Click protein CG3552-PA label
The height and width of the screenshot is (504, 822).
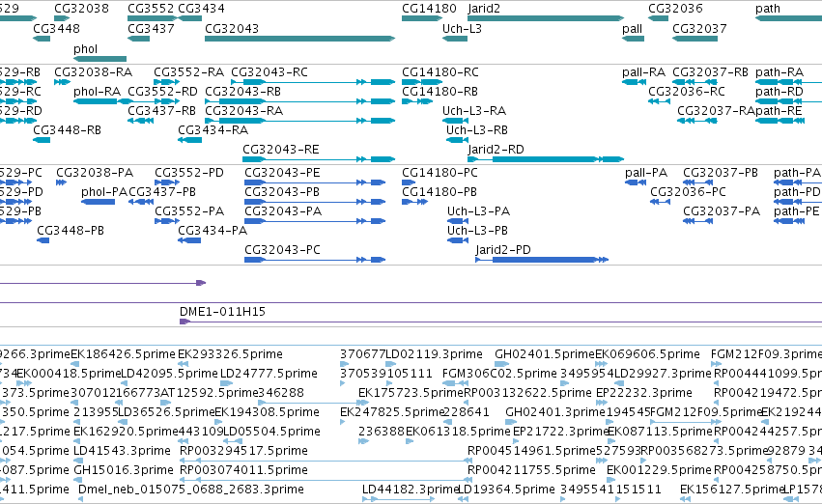[x=189, y=211]
